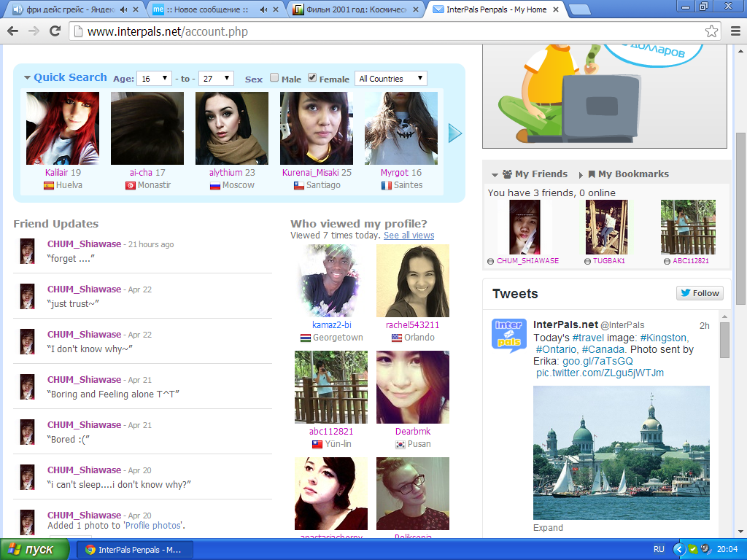Click Tunisia flag next to Monastir

[131, 186]
